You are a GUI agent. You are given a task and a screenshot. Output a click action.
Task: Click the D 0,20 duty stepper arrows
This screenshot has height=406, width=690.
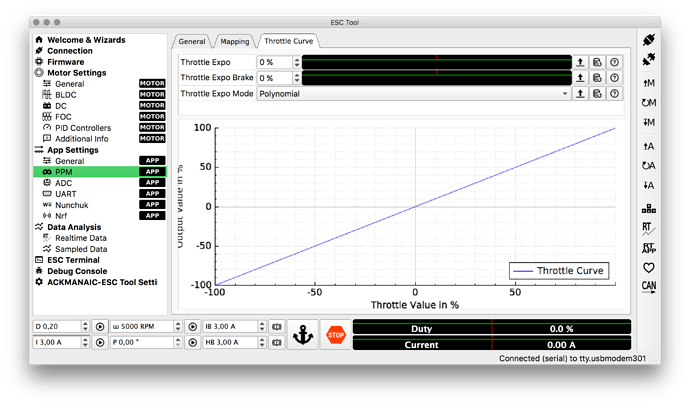click(85, 327)
